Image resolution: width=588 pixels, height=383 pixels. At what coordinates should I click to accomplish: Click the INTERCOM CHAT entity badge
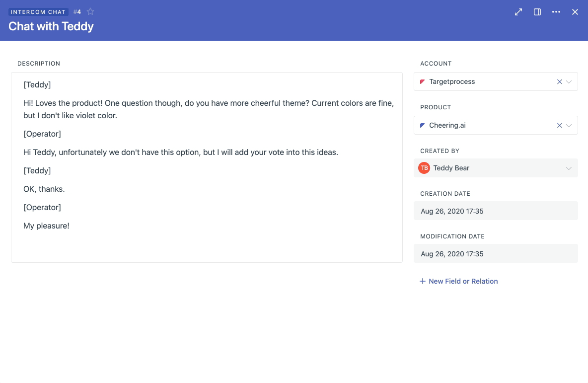[38, 11]
